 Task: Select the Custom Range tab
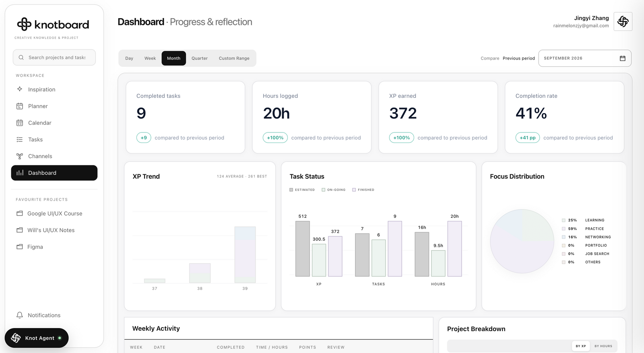point(234,58)
